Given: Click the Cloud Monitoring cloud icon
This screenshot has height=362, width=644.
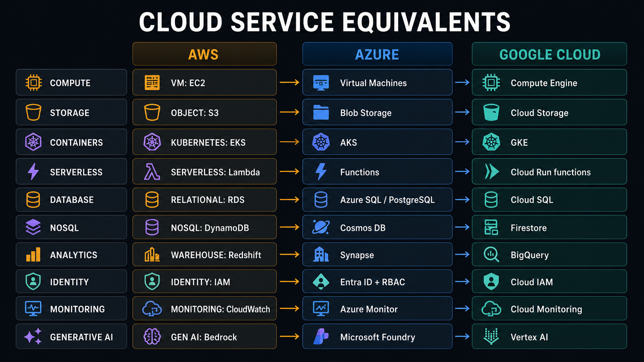Looking at the screenshot, I should point(491,309).
